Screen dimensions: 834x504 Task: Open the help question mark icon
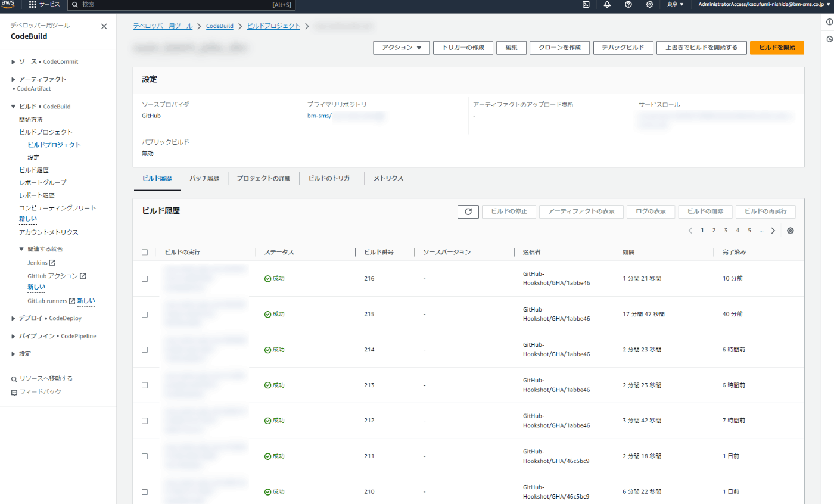coord(628,4)
